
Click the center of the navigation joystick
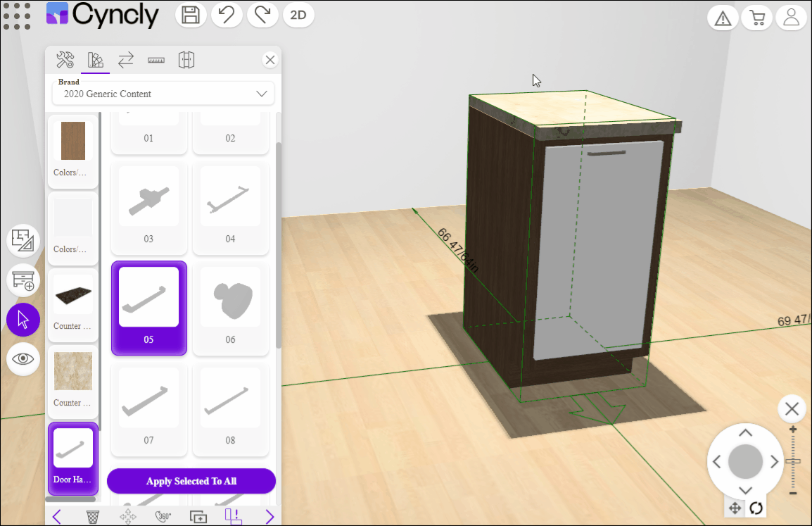[745, 461]
